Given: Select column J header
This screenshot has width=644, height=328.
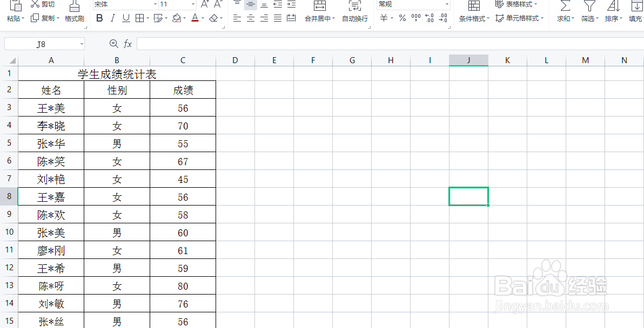Looking at the screenshot, I should pos(468,60).
